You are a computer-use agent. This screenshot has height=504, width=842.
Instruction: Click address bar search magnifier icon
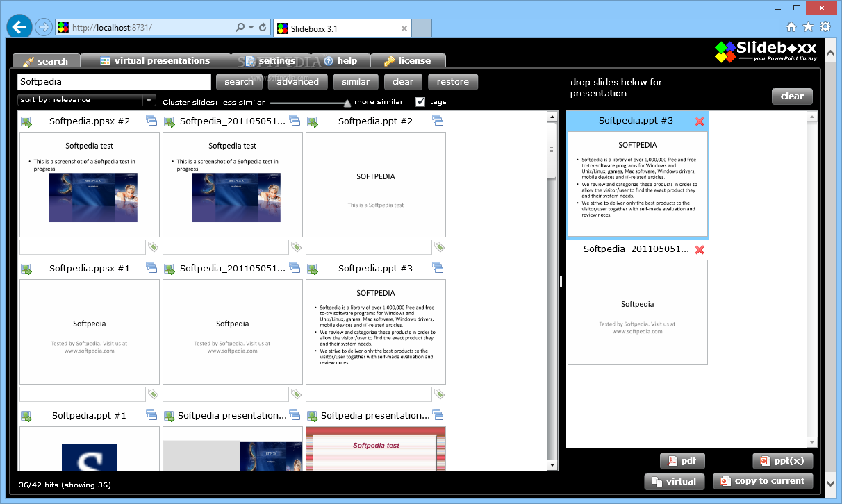point(240,28)
